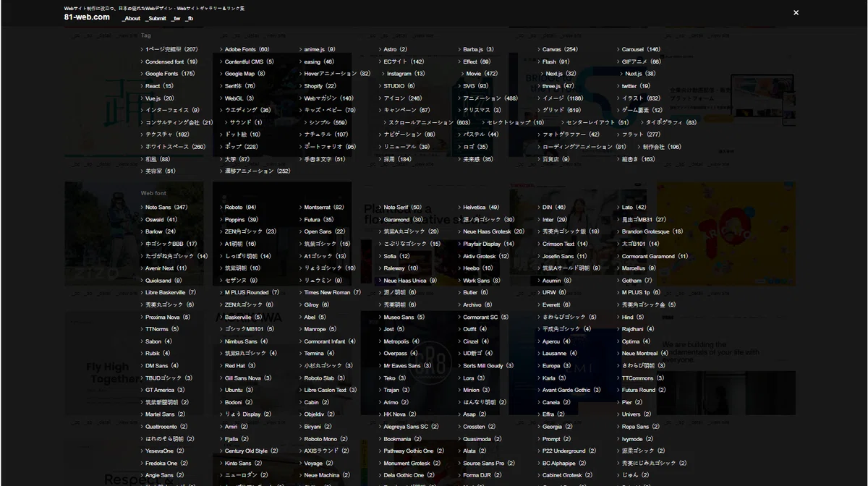This screenshot has width=868, height=486.
Task: Choose the Garamond (30) font
Action: point(403,220)
